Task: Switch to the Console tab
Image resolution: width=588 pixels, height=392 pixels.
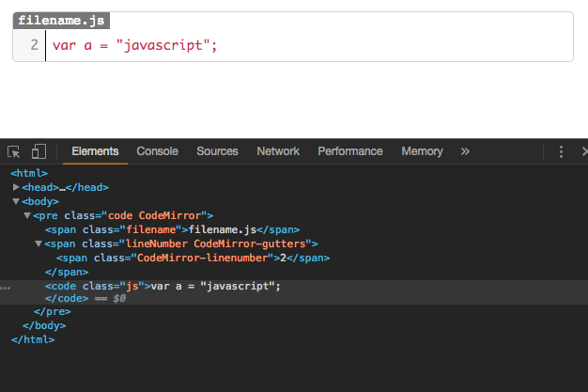Action: tap(157, 151)
